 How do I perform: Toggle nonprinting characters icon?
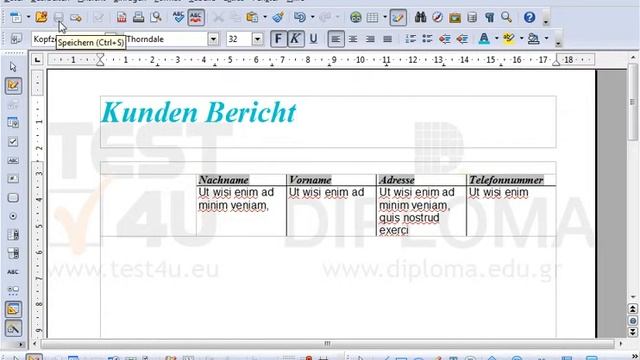[489, 17]
